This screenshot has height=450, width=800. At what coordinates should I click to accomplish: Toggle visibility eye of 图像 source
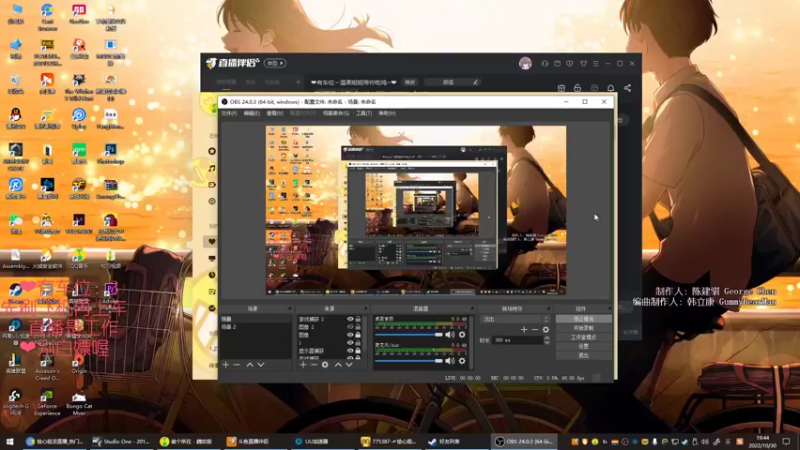[350, 335]
